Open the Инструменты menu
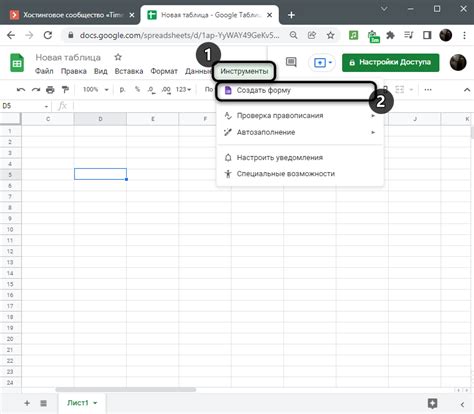Viewport: 474px width, 414px height. 244,71
